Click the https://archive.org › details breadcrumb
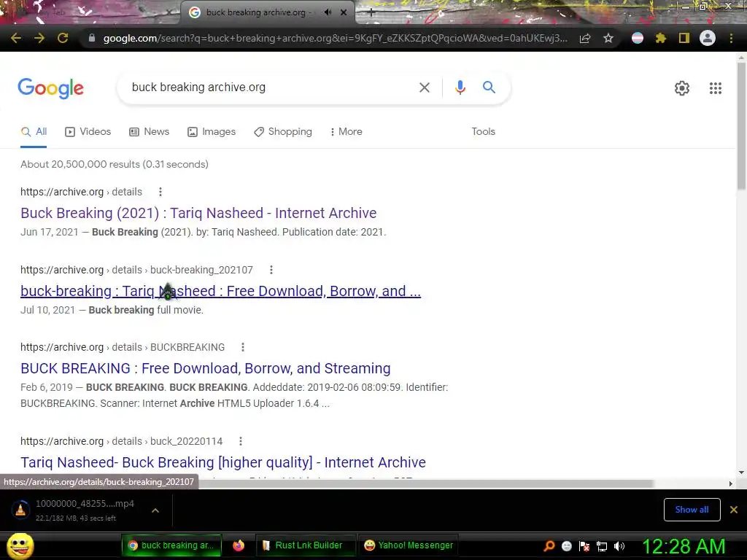The width and height of the screenshot is (747, 560). 81,192
